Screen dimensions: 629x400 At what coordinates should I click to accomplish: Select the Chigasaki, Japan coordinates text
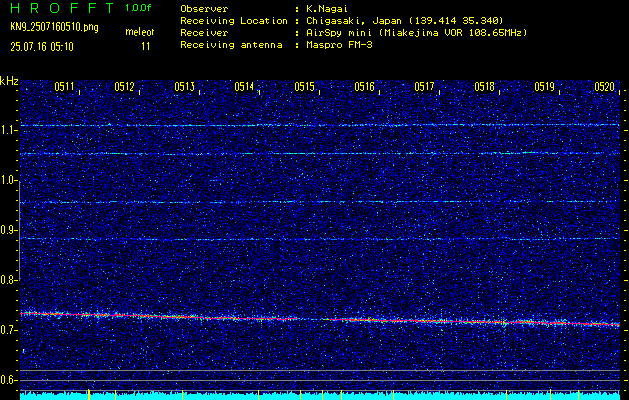tap(404, 21)
